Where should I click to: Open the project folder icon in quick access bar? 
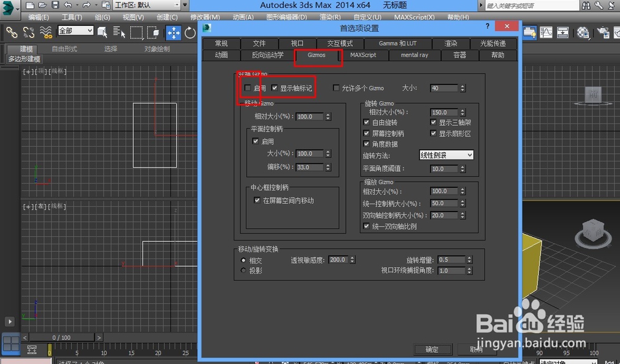[105, 5]
